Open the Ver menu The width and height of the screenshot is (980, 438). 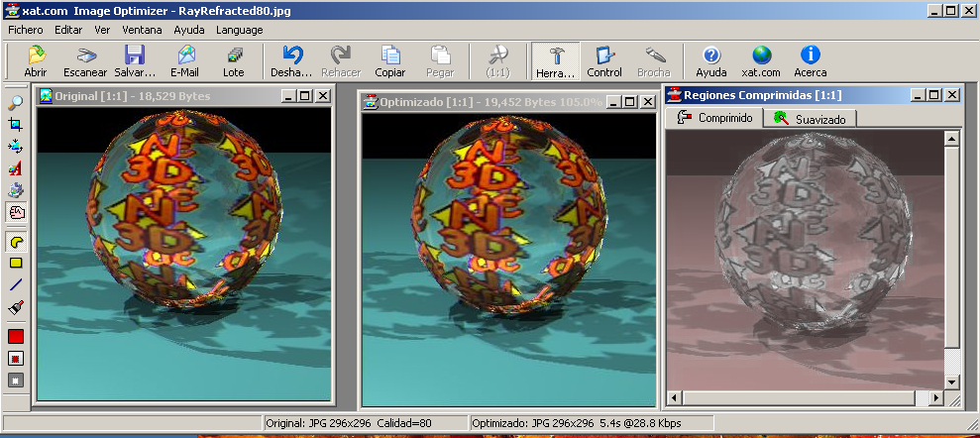[x=102, y=30]
